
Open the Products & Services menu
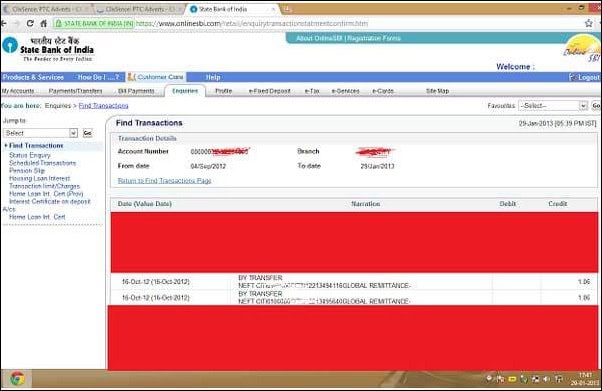(x=33, y=77)
